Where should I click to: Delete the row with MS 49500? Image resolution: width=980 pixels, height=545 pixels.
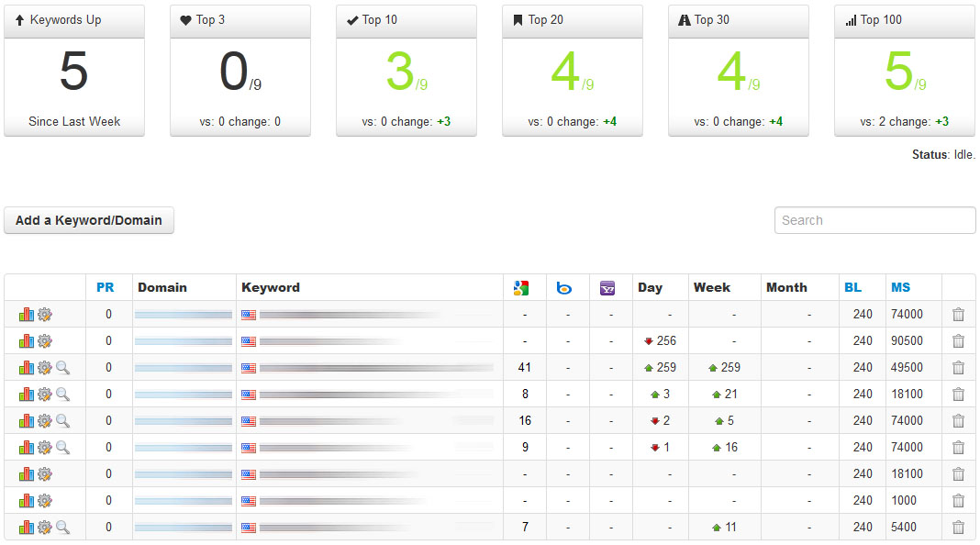click(x=958, y=368)
